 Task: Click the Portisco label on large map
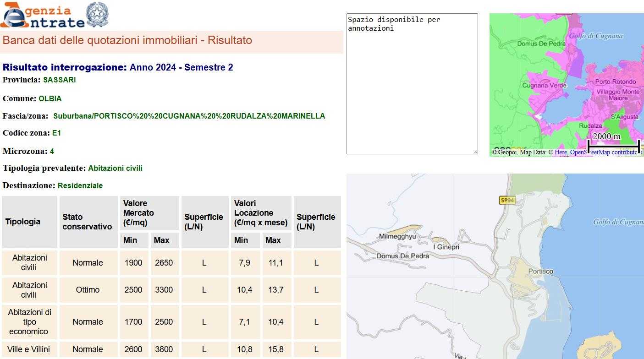540,271
